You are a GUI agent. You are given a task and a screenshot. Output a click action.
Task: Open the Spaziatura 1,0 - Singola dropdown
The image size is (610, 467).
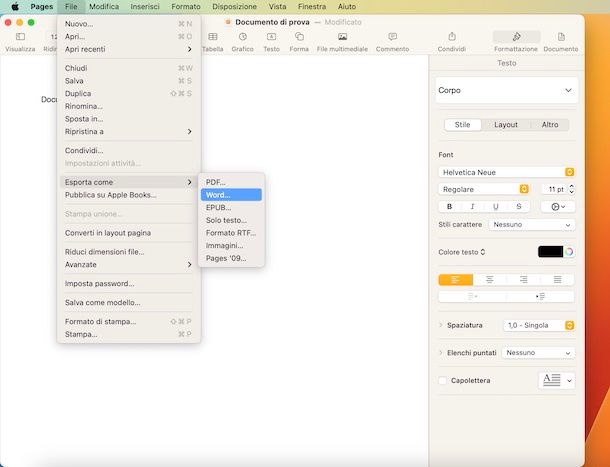click(539, 325)
